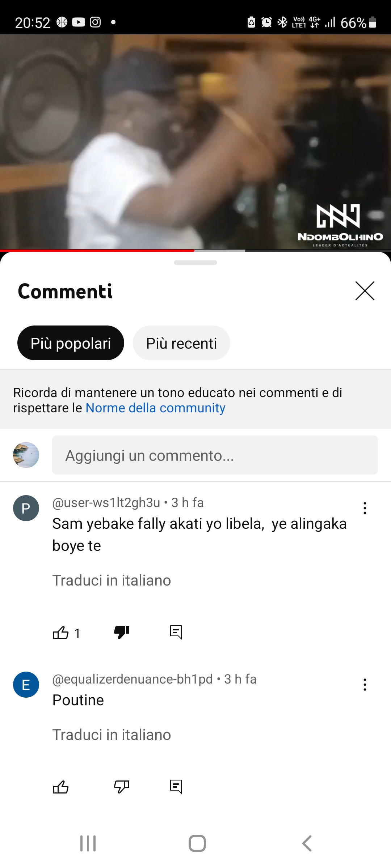Image resolution: width=391 pixels, height=868 pixels.
Task: Open avatar 'P' of @user-ws1lt2gh3u
Action: tap(26, 508)
